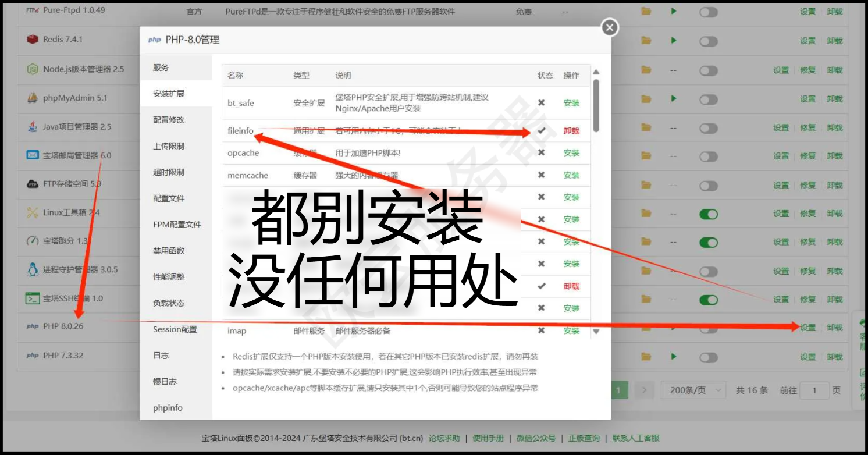Open the 禁用函数 tab in the sidebar
This screenshot has width=868, height=455.
click(169, 251)
